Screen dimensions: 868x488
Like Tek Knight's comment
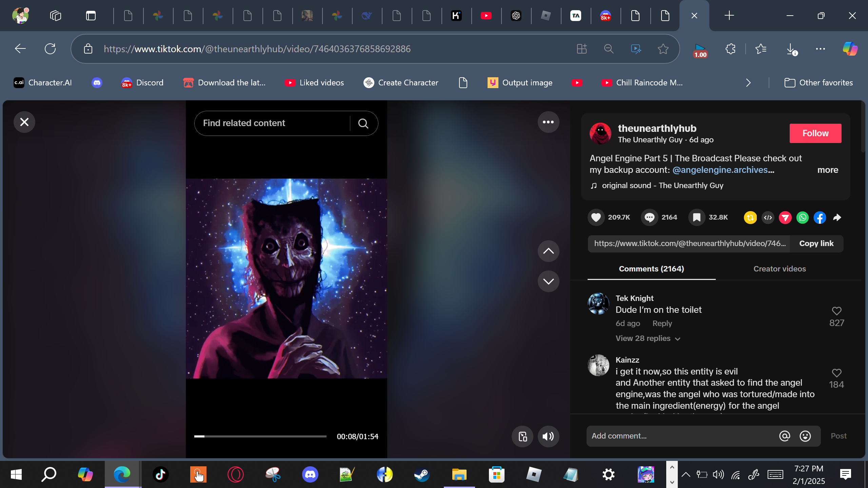pyautogui.click(x=836, y=311)
